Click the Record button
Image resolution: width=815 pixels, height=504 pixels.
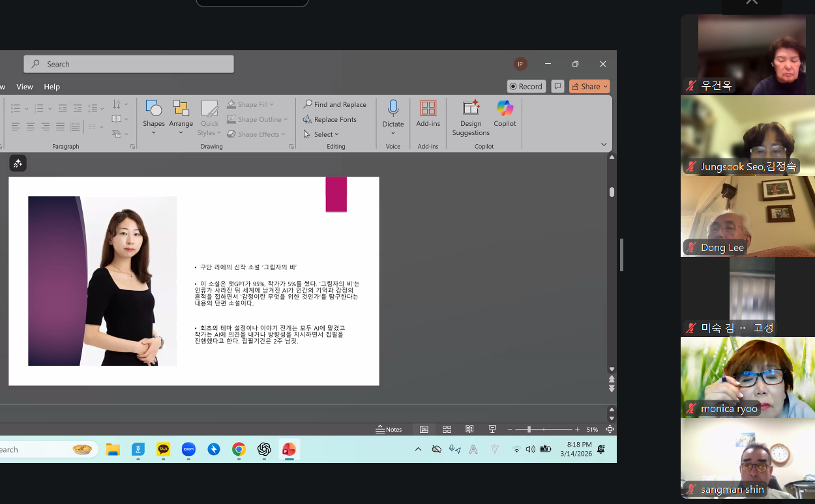[526, 86]
